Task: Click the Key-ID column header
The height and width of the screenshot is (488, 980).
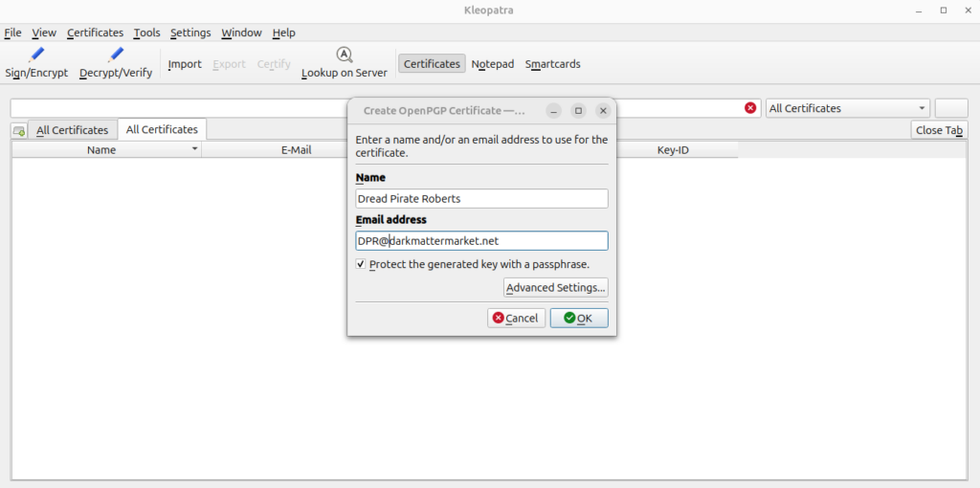Action: 673,150
